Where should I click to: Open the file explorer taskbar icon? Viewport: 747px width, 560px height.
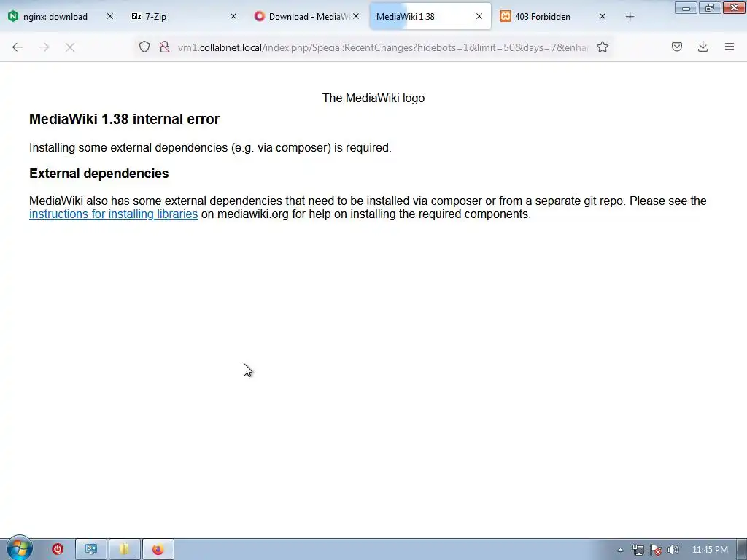point(124,550)
